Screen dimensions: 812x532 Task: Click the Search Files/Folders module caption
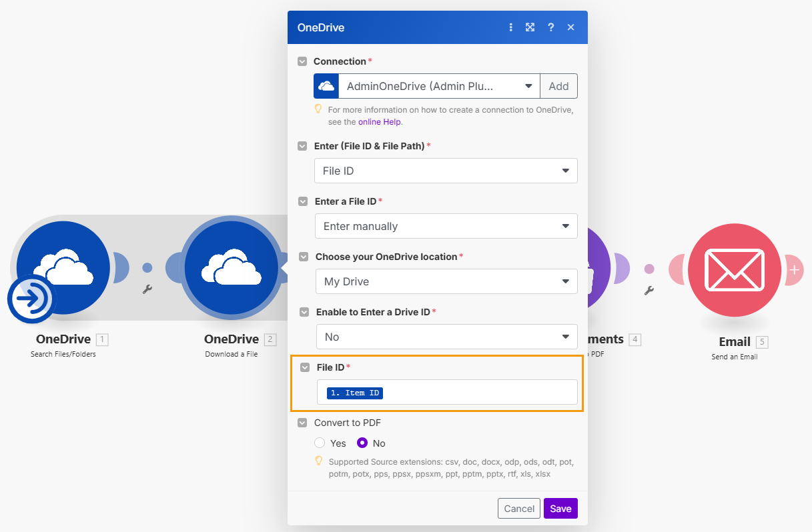63,355
